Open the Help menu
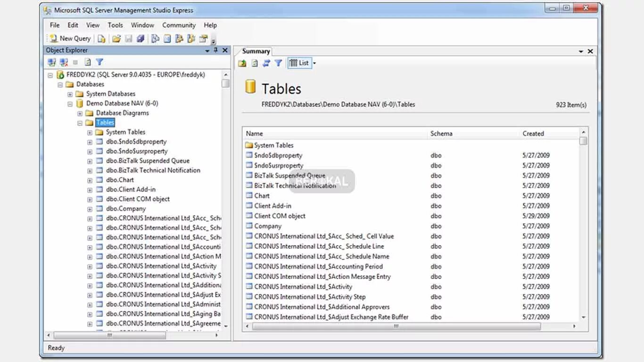 [x=210, y=25]
